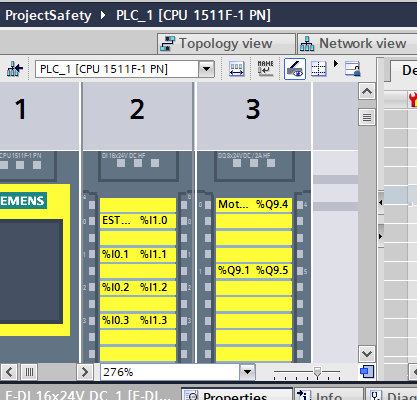
Task: Expand the toolbar overflow arrow
Action: [x=336, y=63]
